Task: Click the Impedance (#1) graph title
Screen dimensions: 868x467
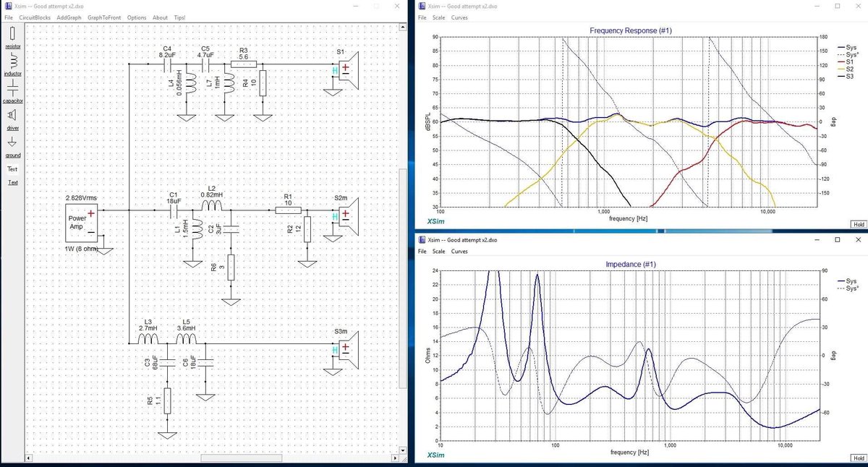Action: (x=629, y=265)
